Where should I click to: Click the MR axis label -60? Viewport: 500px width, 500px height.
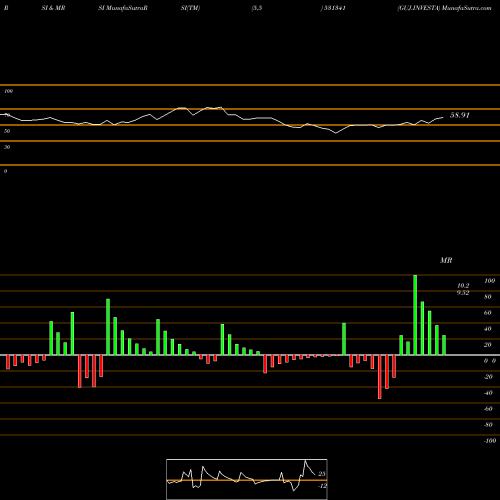point(488,409)
